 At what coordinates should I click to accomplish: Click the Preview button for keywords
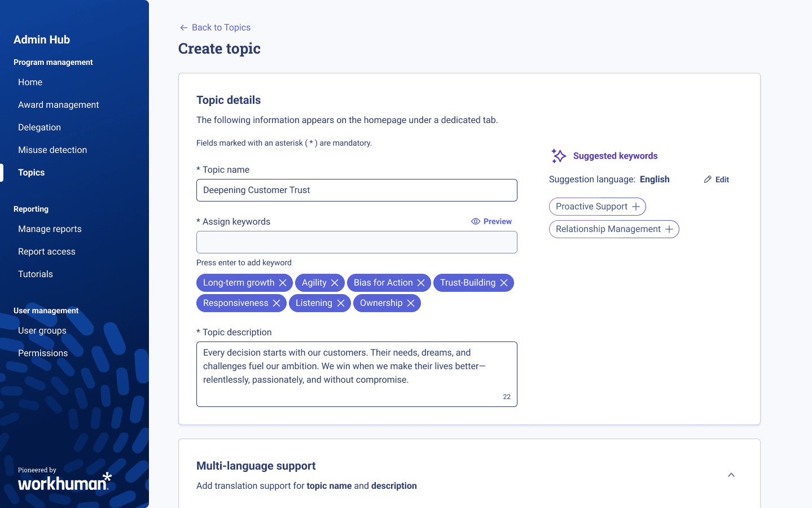coord(497,221)
